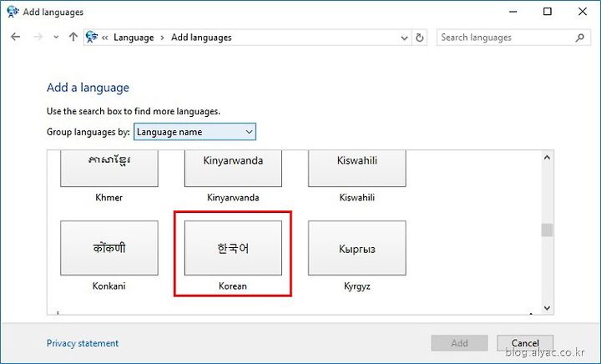The image size is (601, 364).
Task: Close the Add languages window
Action: 583,12
